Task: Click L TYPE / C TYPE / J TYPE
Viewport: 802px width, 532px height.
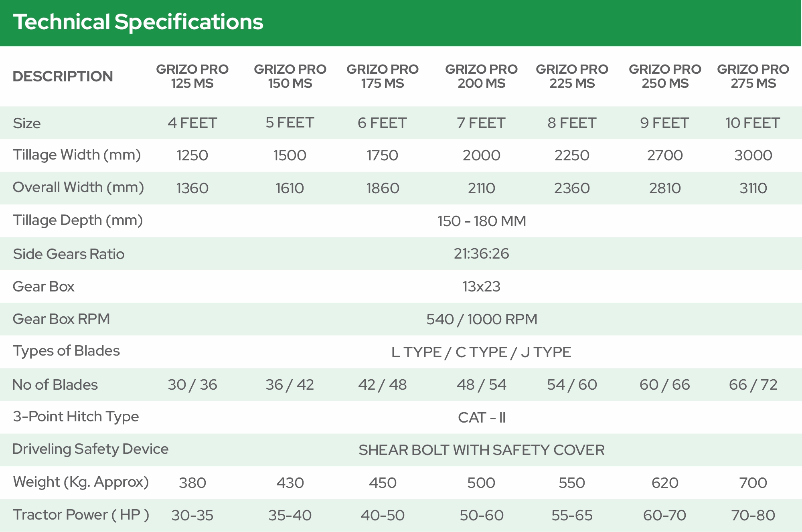Action: pyautogui.click(x=481, y=352)
